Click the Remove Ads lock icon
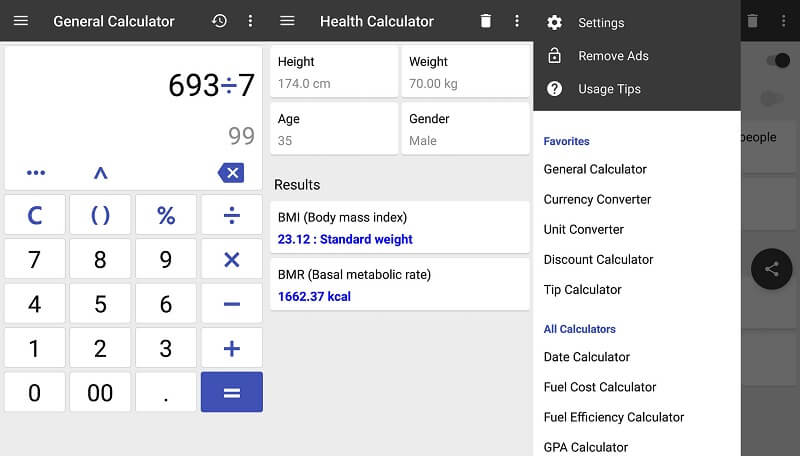This screenshot has height=456, width=800. 554,55
